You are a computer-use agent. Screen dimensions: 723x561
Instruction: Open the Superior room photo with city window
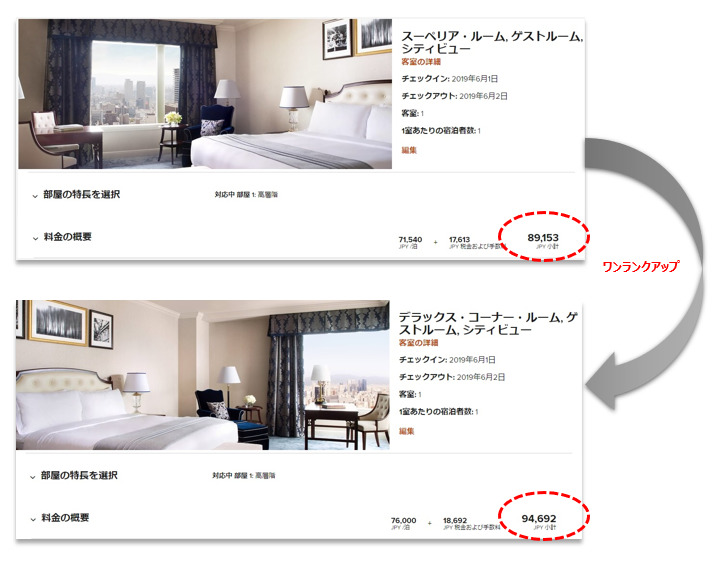point(205,94)
